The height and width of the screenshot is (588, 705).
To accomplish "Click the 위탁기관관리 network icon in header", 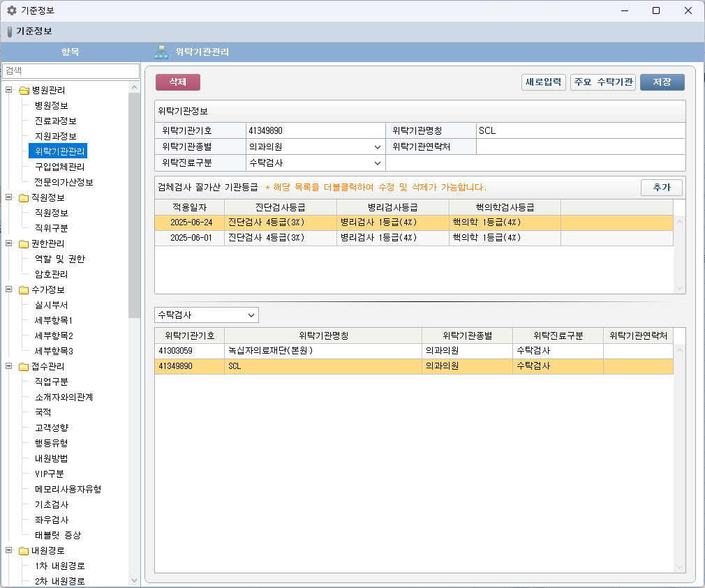I will click(x=161, y=52).
